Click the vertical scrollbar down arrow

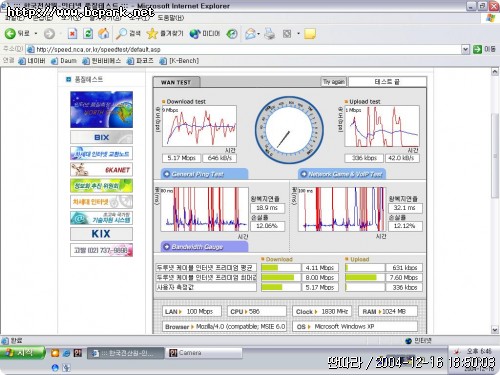[495, 329]
